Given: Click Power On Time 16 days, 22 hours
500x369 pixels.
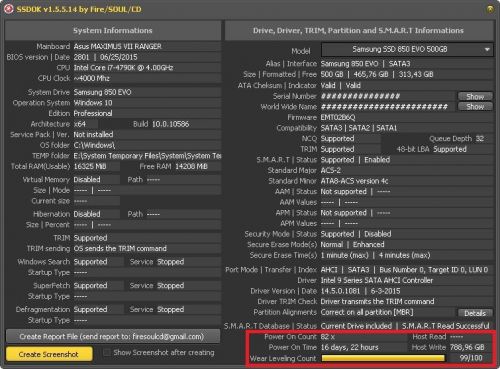Looking at the screenshot, I should tap(349, 347).
